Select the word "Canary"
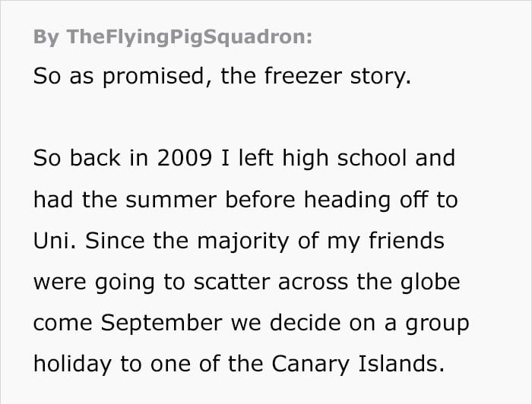Image resolution: width=532 pixels, height=404 pixels. [310, 365]
